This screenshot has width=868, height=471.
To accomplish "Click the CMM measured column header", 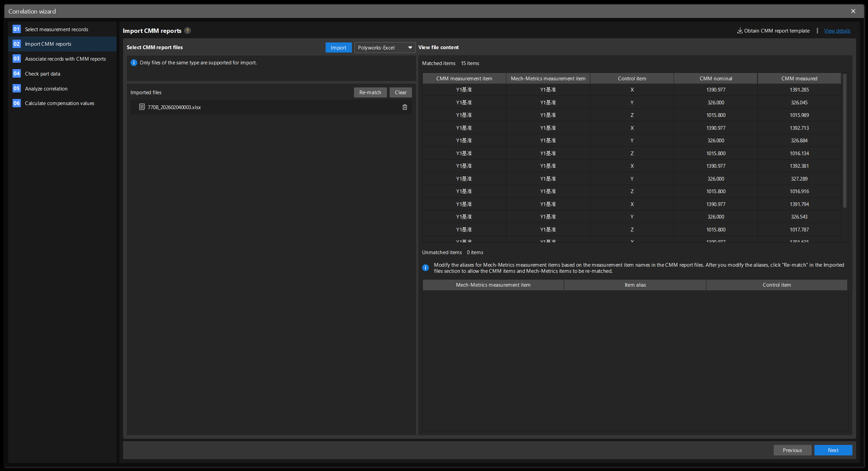I will click(798, 78).
